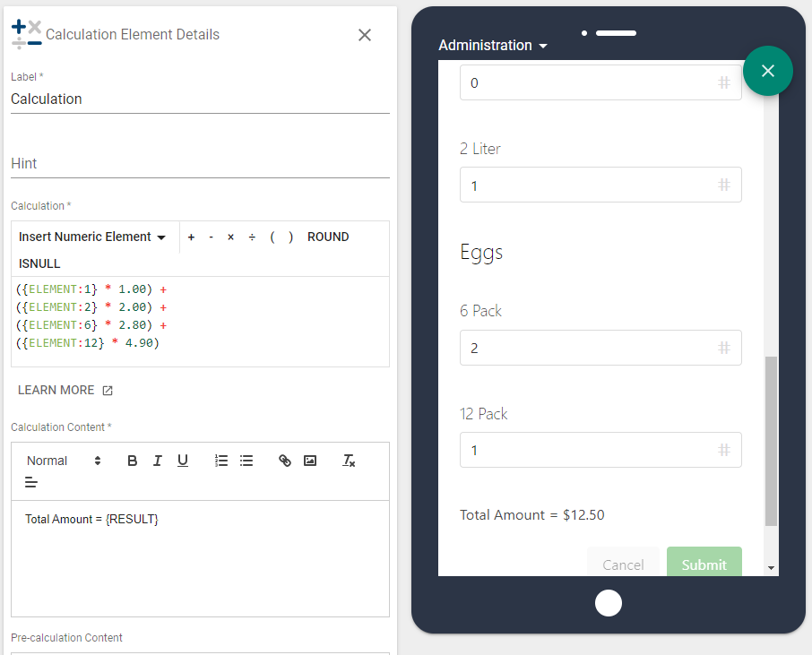Viewport: 812px width, 655px height.
Task: Insert the plus operator
Action: click(x=191, y=237)
